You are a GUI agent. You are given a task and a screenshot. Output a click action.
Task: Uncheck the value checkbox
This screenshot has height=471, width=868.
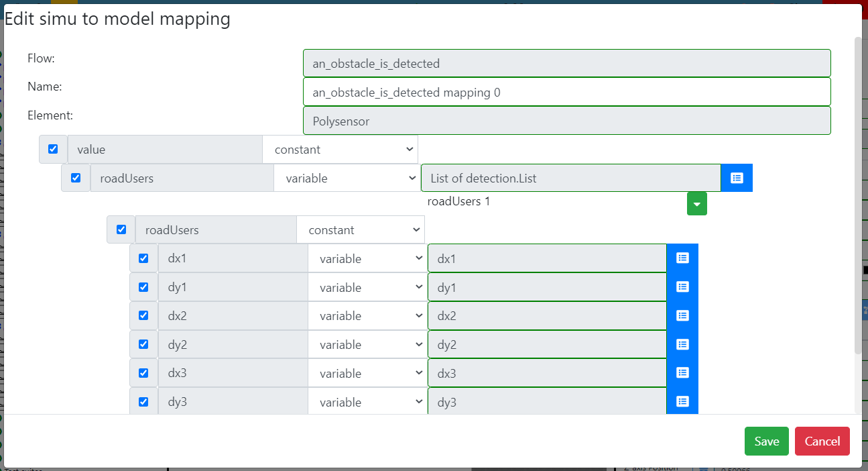tap(53, 149)
